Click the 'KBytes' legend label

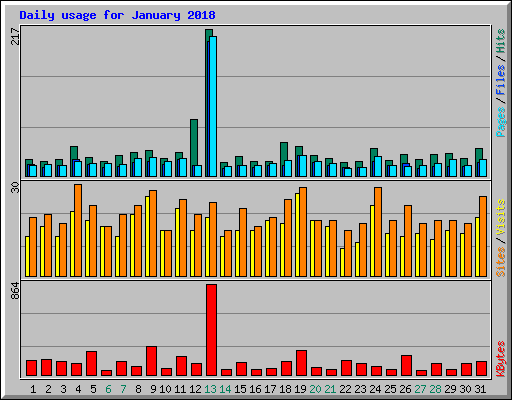point(500,359)
